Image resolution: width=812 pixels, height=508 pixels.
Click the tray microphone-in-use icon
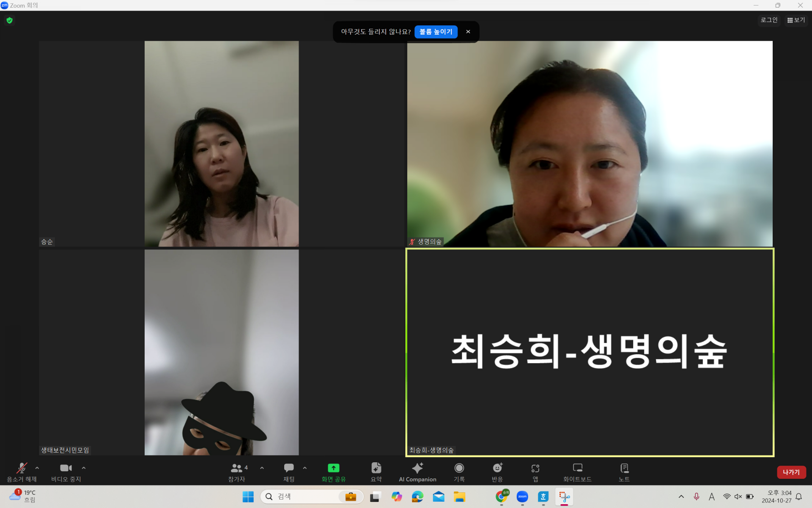[697, 497]
